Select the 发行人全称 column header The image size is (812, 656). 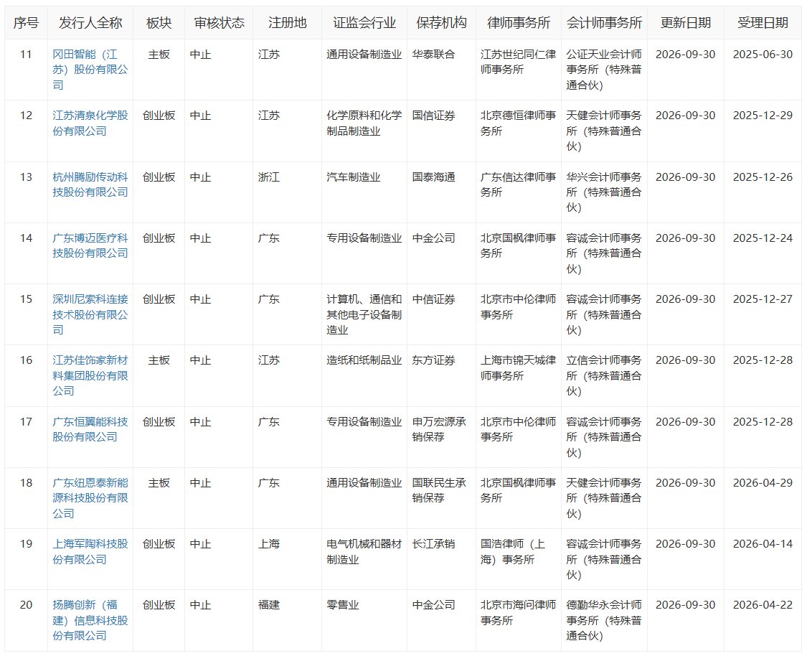[x=90, y=23]
